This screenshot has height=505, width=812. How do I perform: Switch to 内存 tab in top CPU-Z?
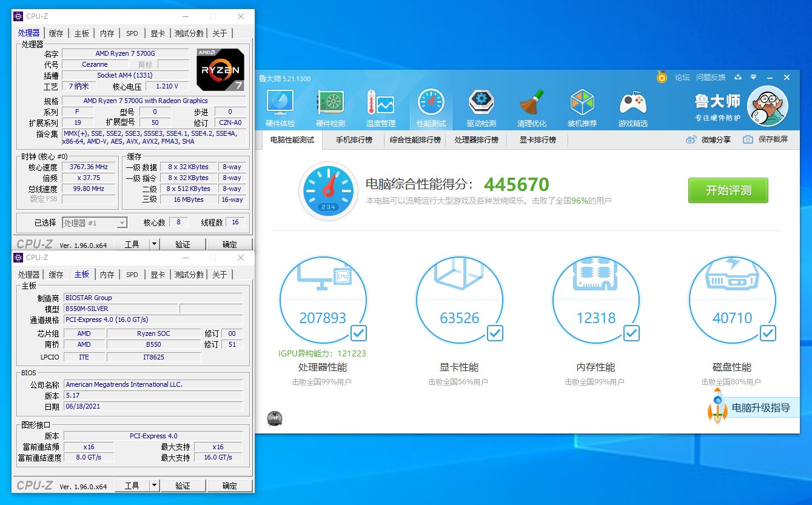tap(107, 33)
